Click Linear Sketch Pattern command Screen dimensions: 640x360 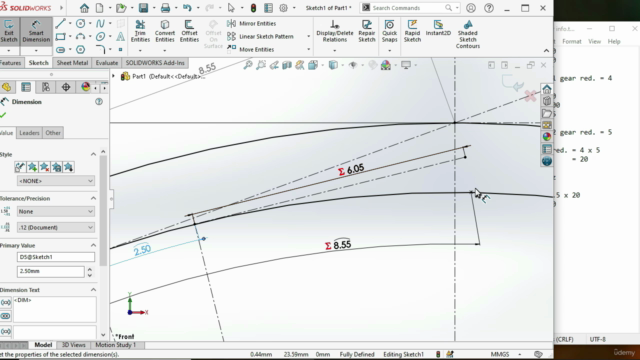click(x=260, y=36)
